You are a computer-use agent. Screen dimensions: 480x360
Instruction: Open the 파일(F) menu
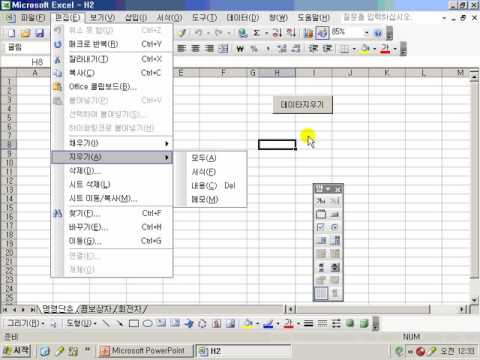click(x=33, y=17)
